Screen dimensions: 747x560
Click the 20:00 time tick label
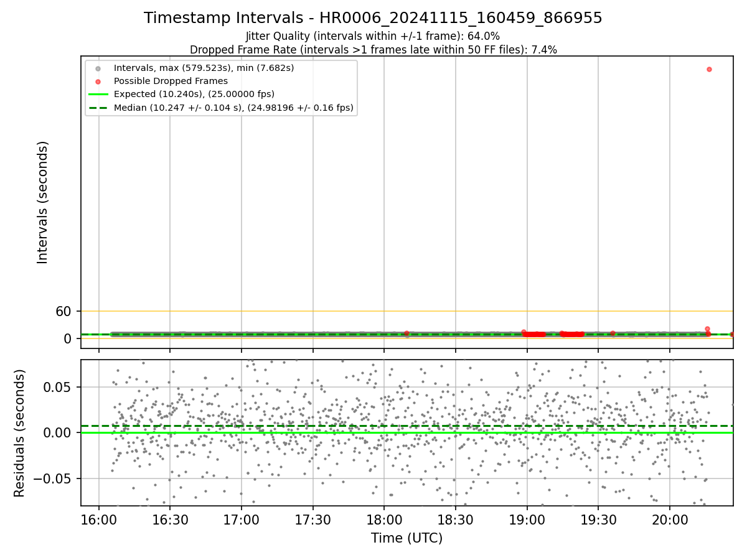pyautogui.click(x=670, y=519)
